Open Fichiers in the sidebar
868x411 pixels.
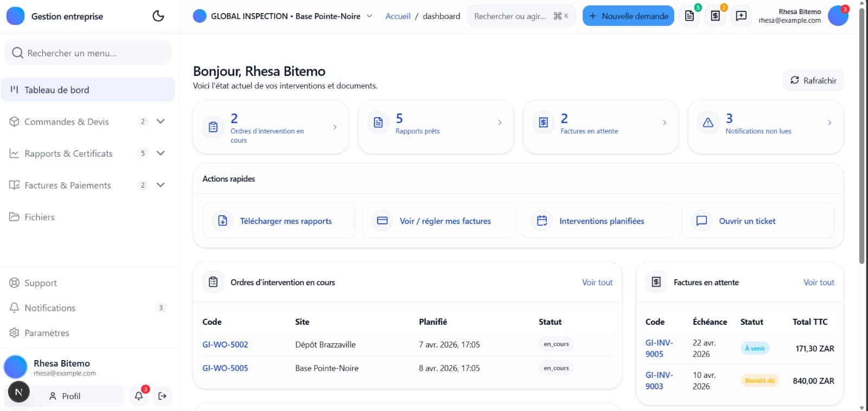coord(40,217)
